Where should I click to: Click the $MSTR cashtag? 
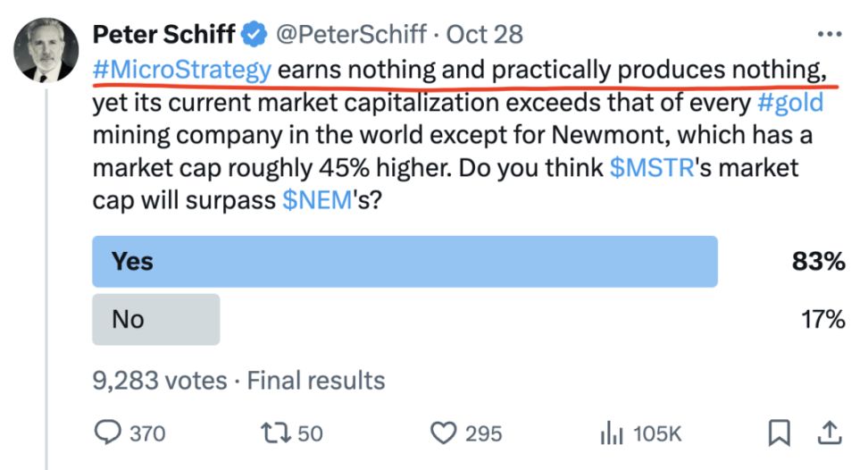coord(652,169)
